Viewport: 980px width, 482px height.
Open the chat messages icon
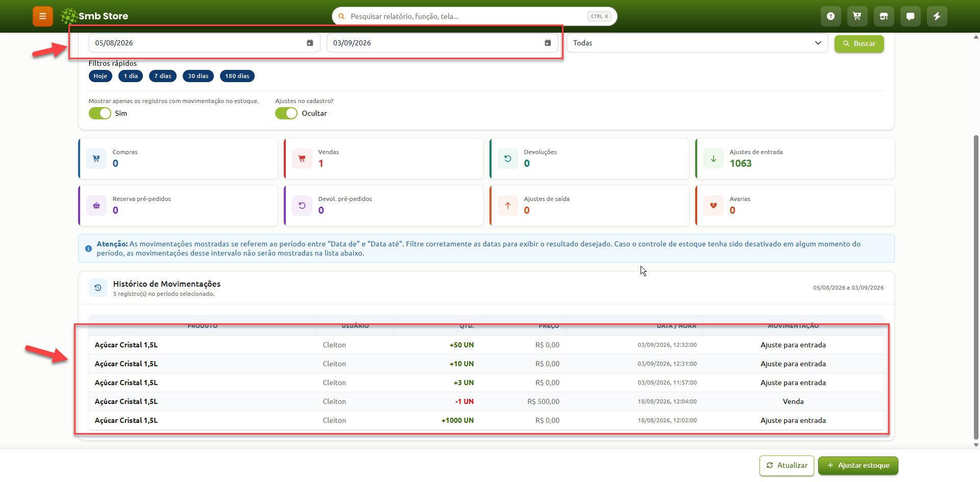(x=911, y=16)
